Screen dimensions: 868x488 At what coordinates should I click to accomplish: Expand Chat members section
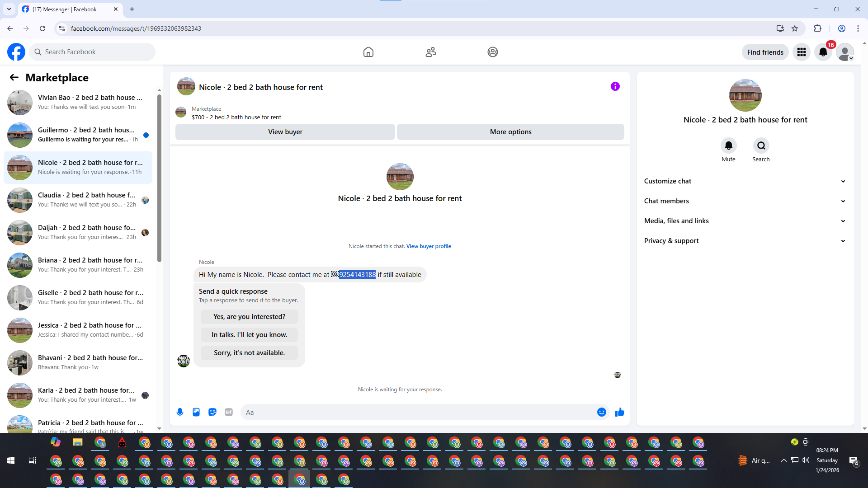(745, 201)
